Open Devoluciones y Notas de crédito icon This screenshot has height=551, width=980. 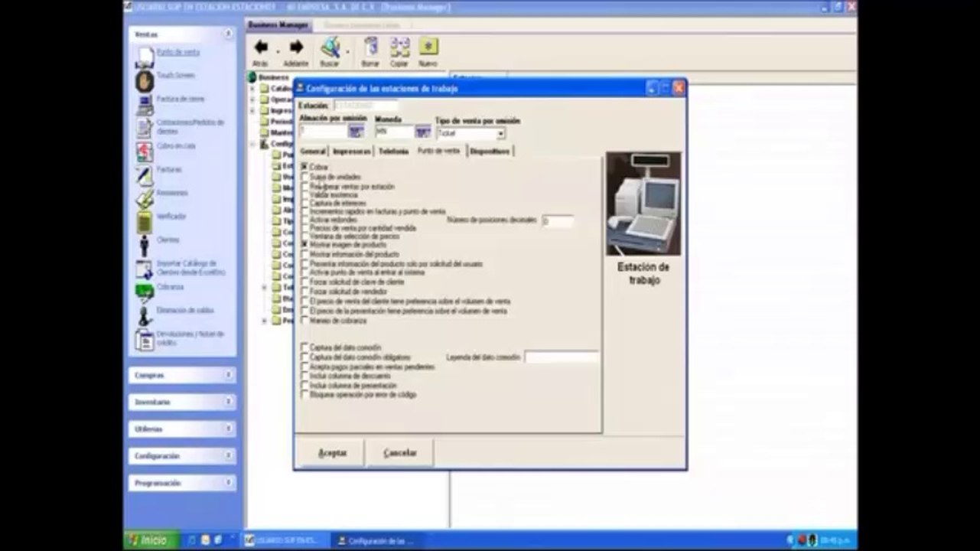pos(145,339)
